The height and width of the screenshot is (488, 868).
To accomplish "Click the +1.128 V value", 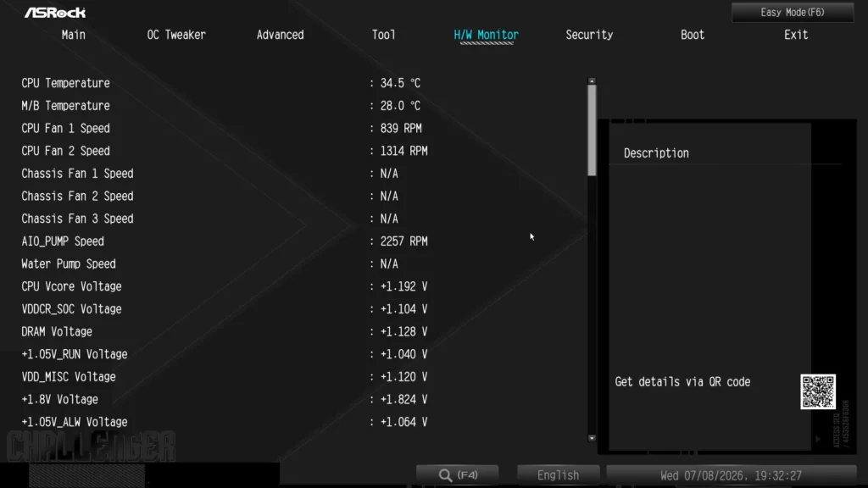I will pos(403,332).
